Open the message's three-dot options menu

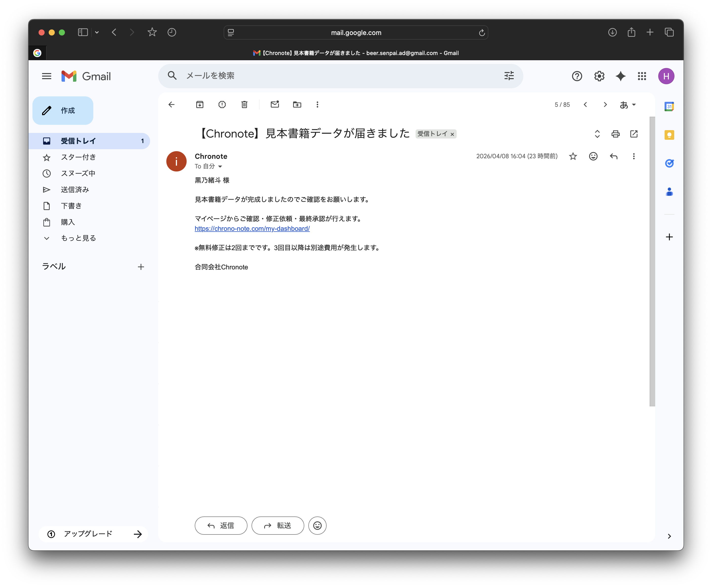click(x=633, y=156)
